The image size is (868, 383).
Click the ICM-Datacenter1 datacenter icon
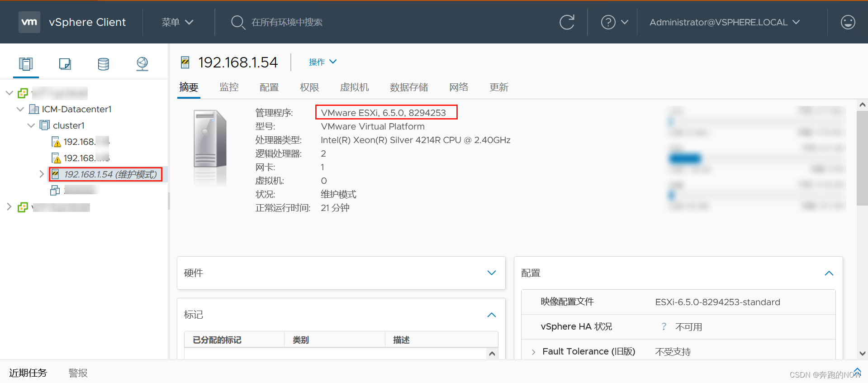pyautogui.click(x=33, y=109)
